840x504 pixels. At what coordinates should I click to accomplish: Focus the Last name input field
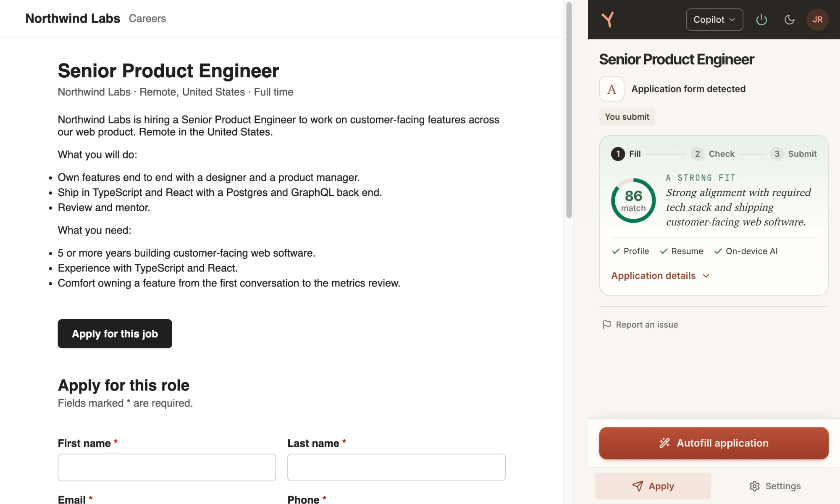[x=396, y=467]
